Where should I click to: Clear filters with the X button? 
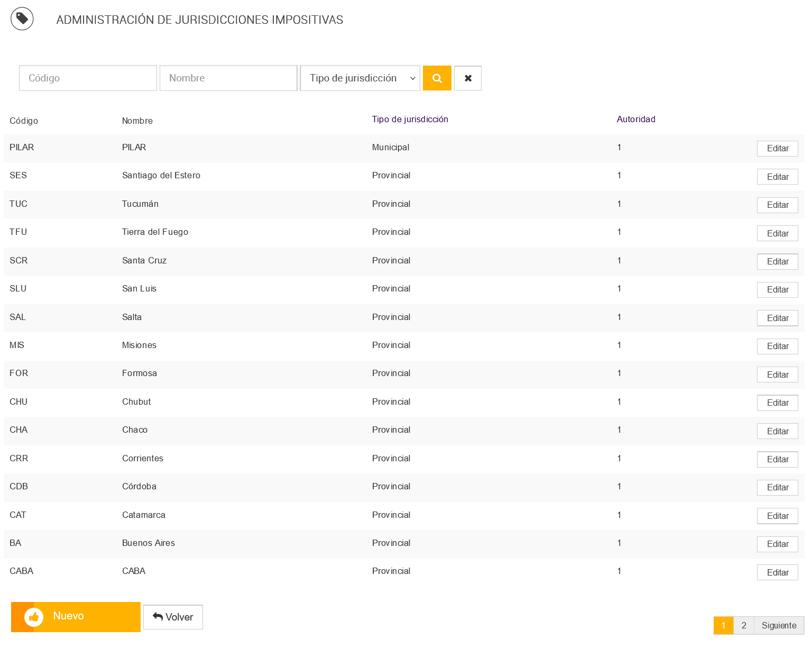[468, 78]
